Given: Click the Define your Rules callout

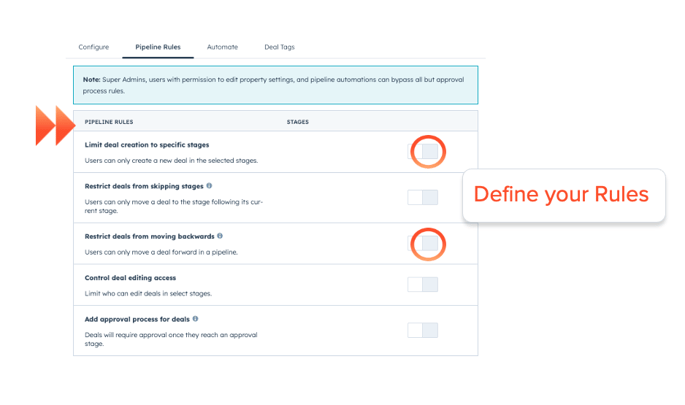Looking at the screenshot, I should click(x=561, y=195).
